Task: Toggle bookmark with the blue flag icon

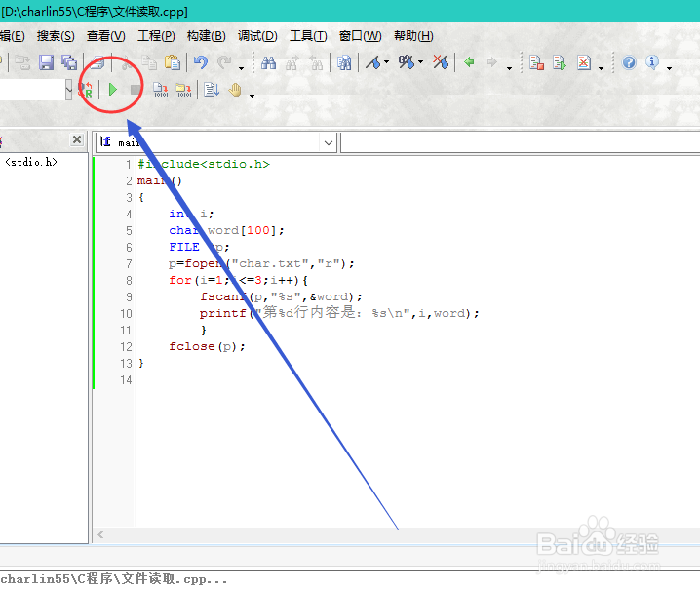Action: [373, 62]
